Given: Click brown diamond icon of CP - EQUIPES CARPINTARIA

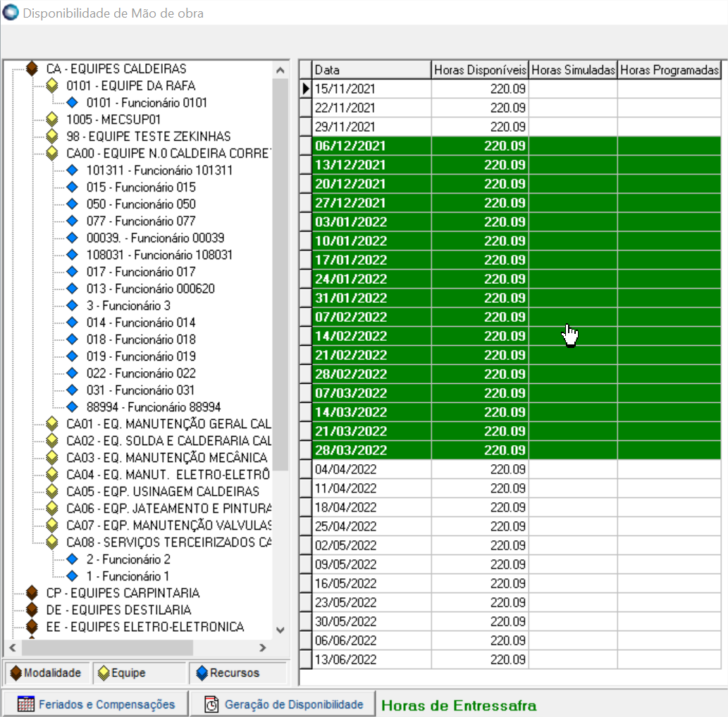Looking at the screenshot, I should pyautogui.click(x=32, y=592).
